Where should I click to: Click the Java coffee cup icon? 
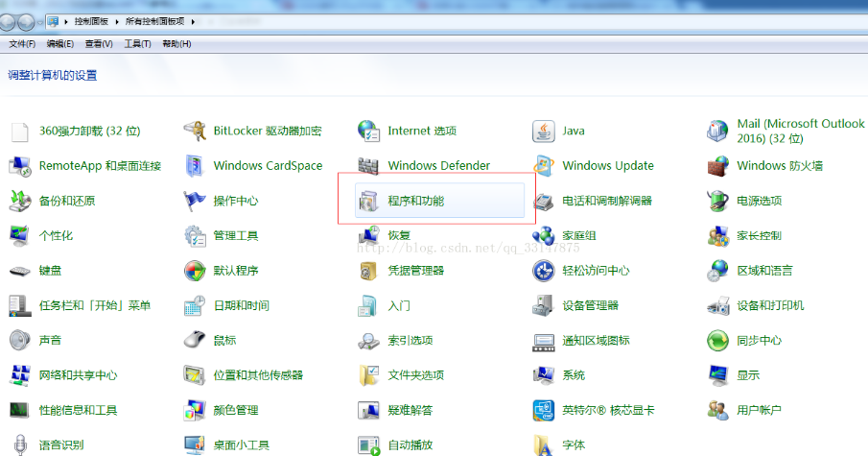point(543,132)
